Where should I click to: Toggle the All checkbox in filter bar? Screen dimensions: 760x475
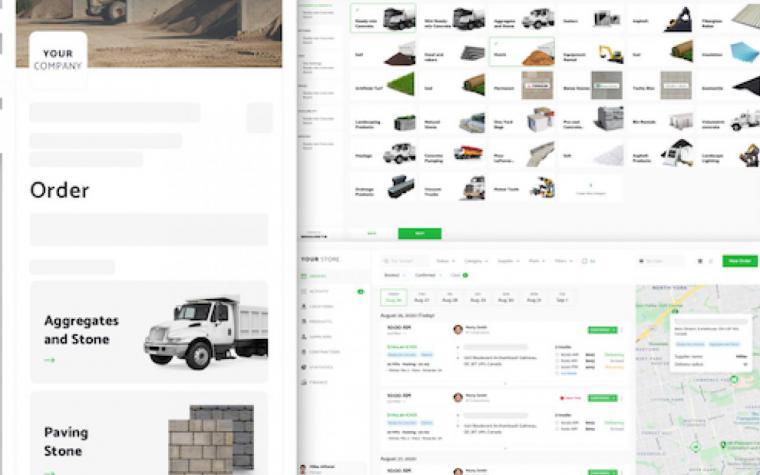pyautogui.click(x=585, y=261)
